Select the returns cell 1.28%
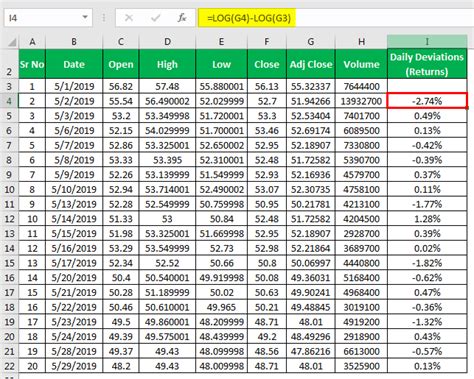The width and height of the screenshot is (474, 379). click(x=427, y=219)
